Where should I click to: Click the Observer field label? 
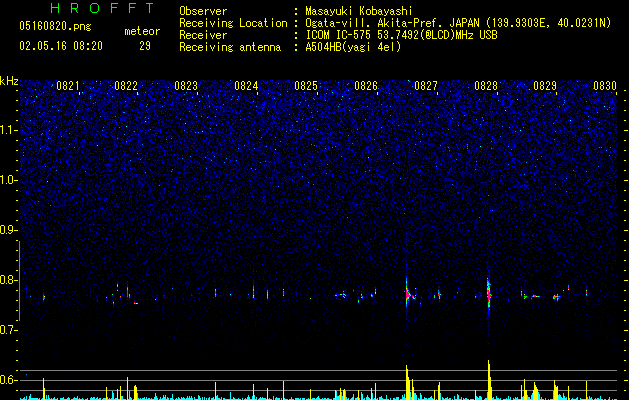pos(203,11)
